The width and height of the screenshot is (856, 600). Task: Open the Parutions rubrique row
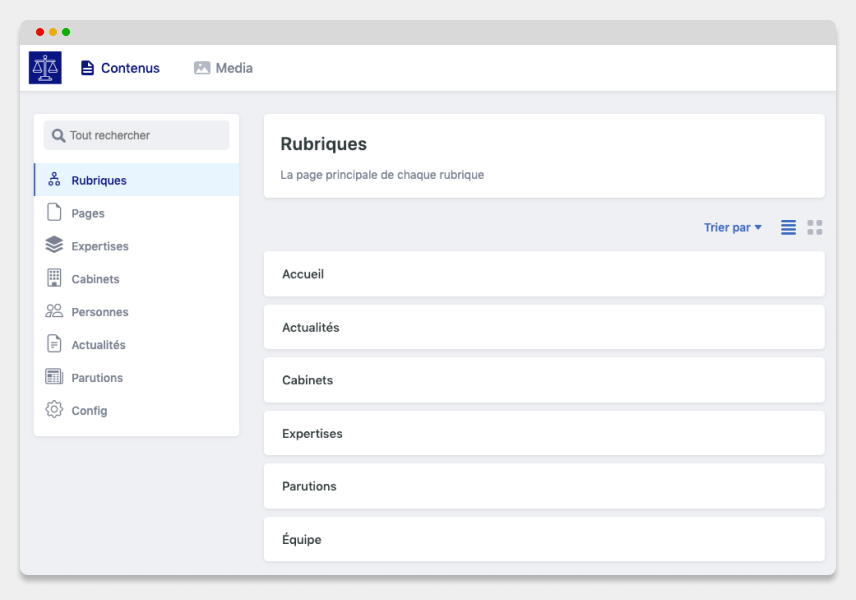click(544, 486)
